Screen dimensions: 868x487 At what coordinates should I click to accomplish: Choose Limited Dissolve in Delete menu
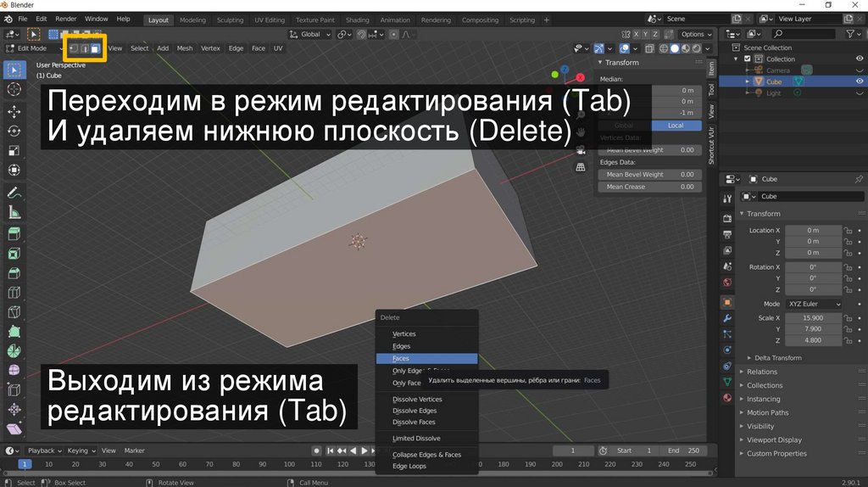tap(427, 439)
